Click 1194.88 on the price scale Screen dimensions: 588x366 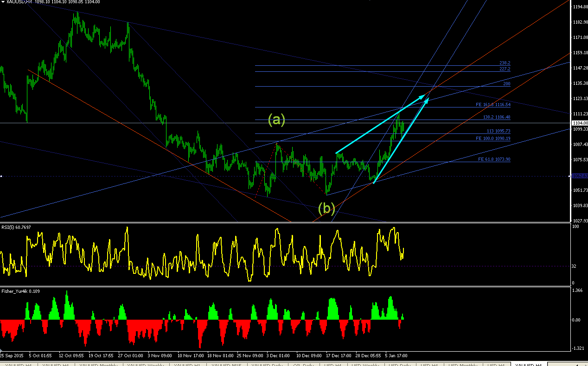pyautogui.click(x=580, y=6)
